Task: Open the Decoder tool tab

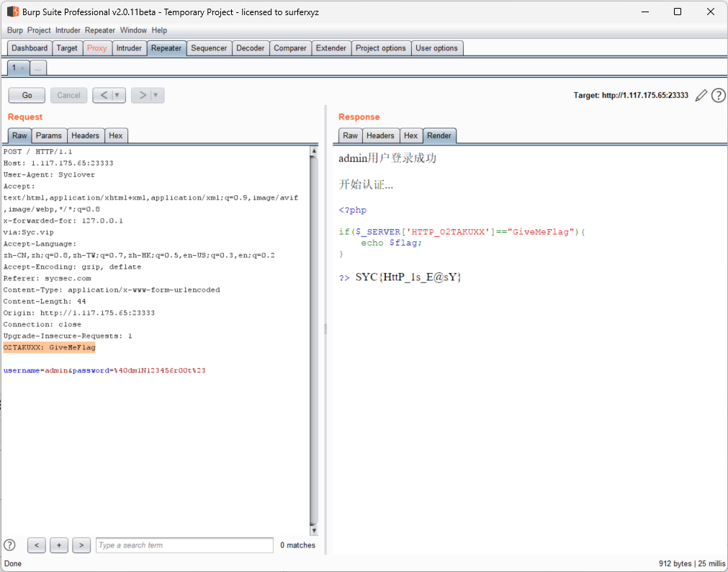Action: click(251, 48)
